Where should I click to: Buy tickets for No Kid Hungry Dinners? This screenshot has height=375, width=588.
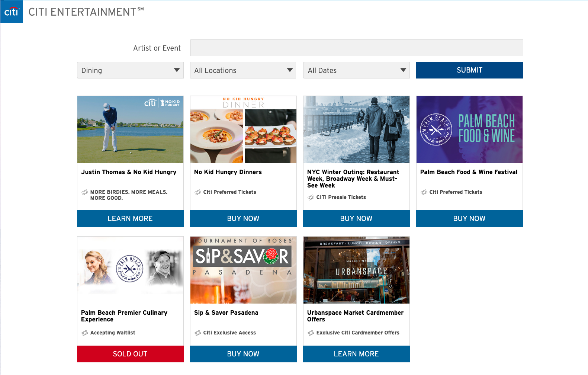point(243,218)
